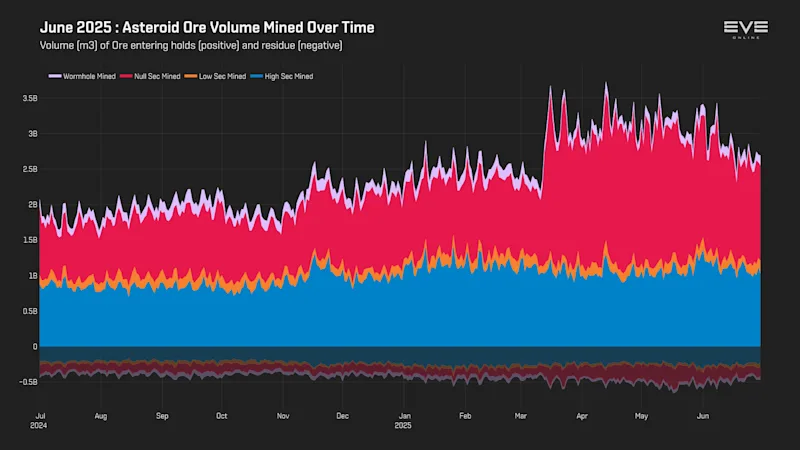Click the '0.5B' y-axis label
The width and height of the screenshot is (800, 450).
pos(30,311)
